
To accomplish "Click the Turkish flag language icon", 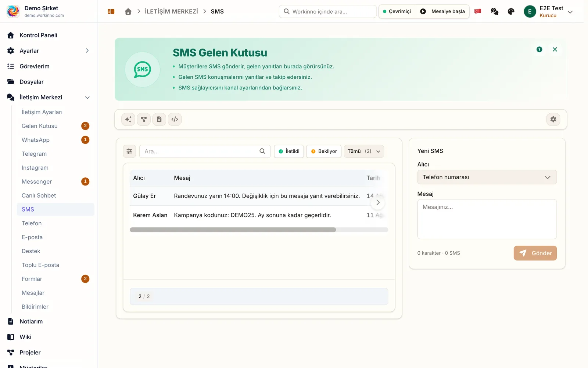I will pos(478,11).
